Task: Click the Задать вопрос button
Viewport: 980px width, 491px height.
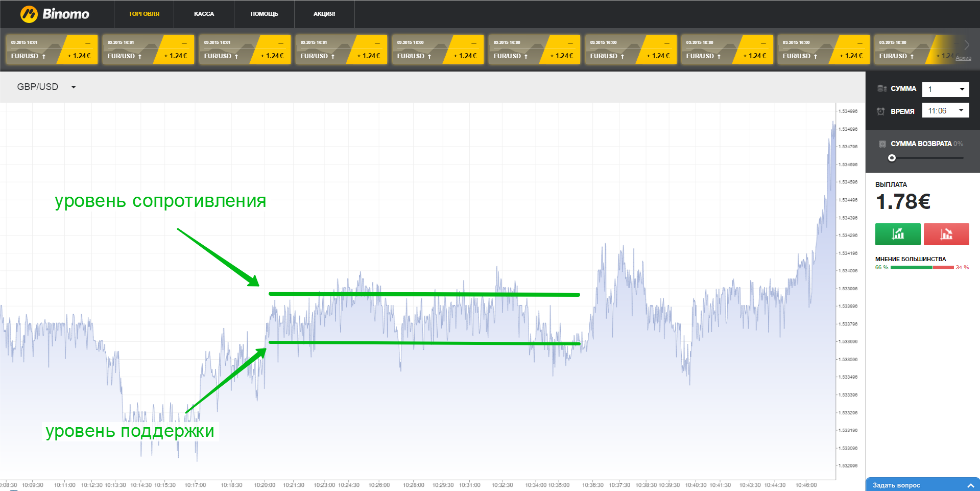Action: coord(923,485)
